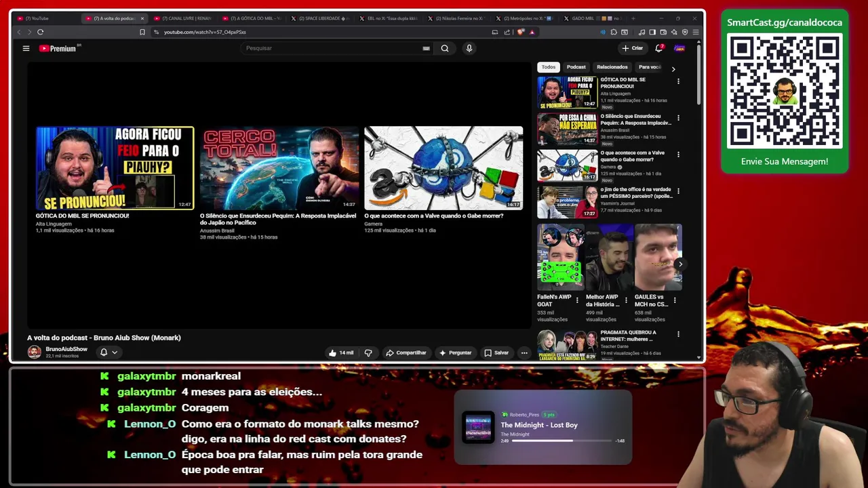The width and height of the screenshot is (868, 488).
Task: Select the Relacionados filter chip
Action: pyautogui.click(x=612, y=67)
